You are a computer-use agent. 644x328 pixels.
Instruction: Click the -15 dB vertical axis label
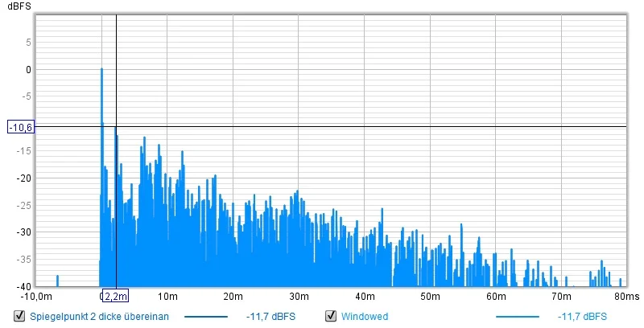[x=24, y=151]
